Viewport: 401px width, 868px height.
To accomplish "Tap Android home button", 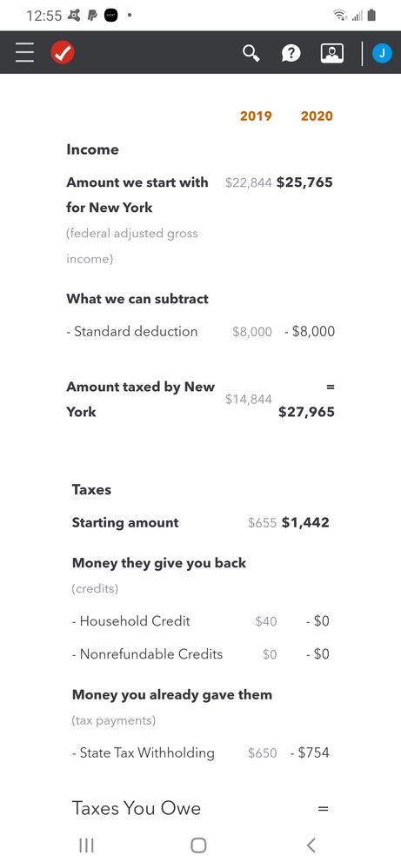I will coord(198,845).
